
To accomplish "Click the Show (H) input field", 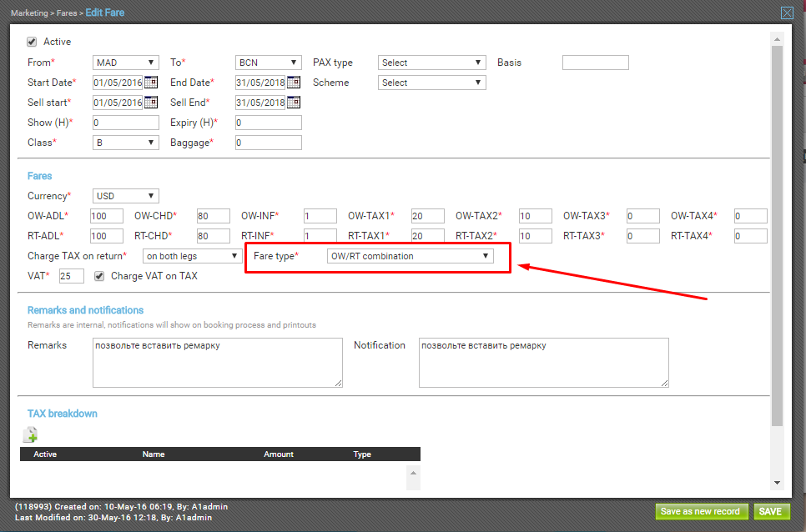I will pos(125,123).
